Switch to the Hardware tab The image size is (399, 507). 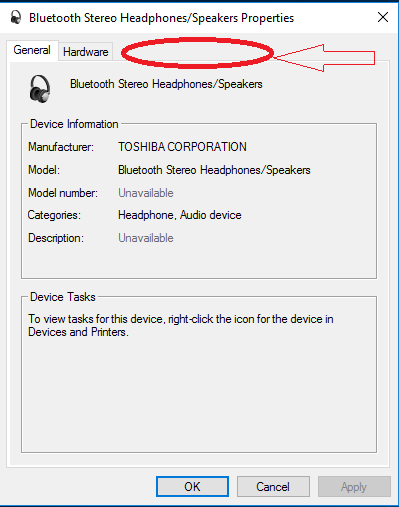click(86, 52)
